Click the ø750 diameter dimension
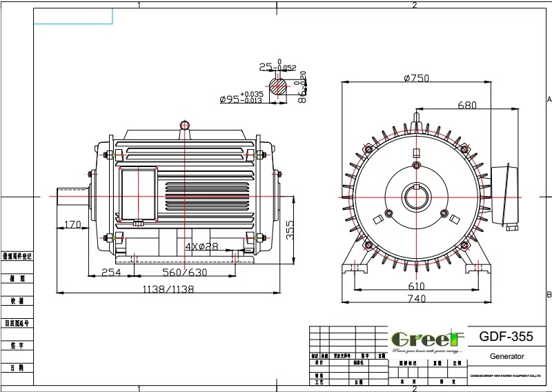The width and height of the screenshot is (552, 392). pos(417,78)
